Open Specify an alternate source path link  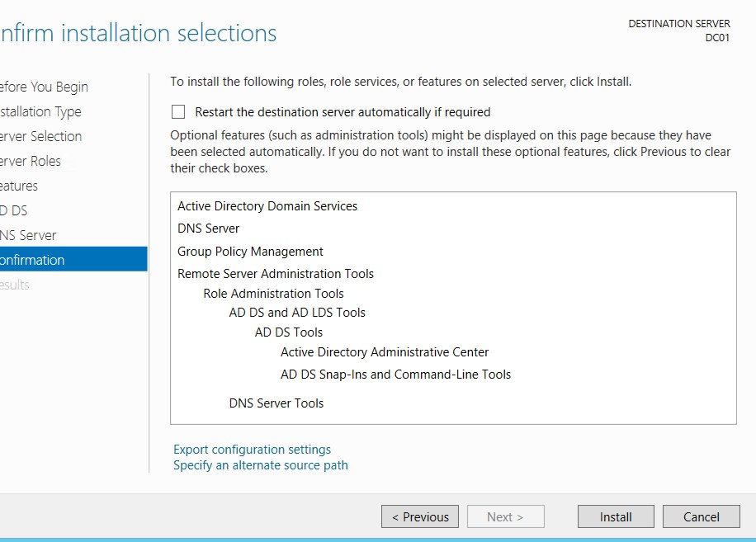point(260,465)
